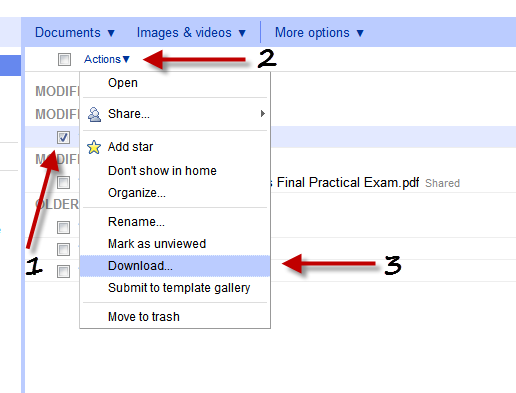Open the Actions dropdown

pos(107,59)
